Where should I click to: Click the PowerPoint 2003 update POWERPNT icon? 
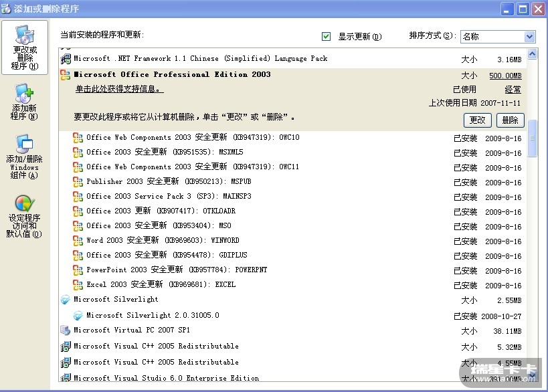click(x=78, y=270)
